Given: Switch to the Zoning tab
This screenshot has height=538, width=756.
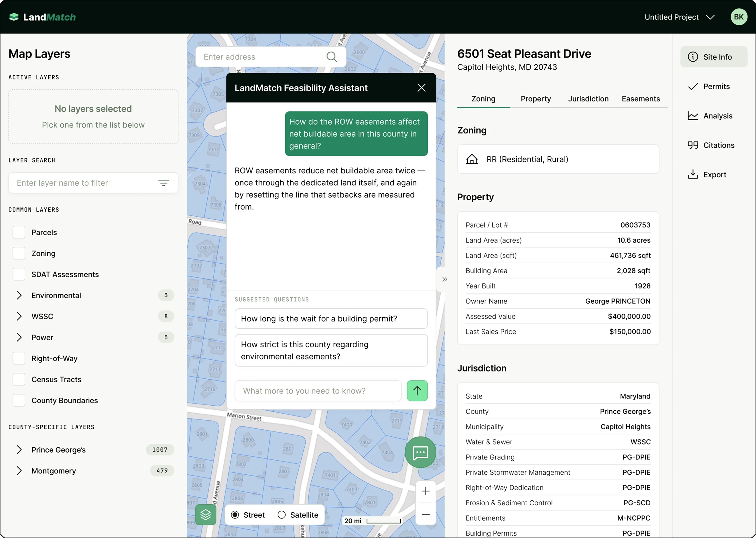Looking at the screenshot, I should point(483,99).
